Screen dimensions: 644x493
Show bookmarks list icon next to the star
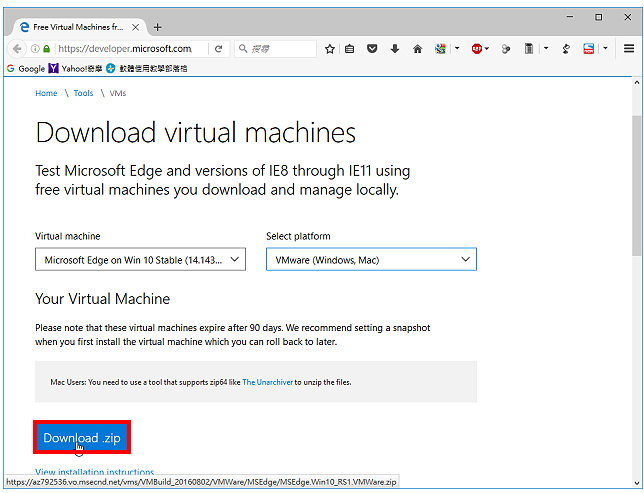pyautogui.click(x=350, y=49)
